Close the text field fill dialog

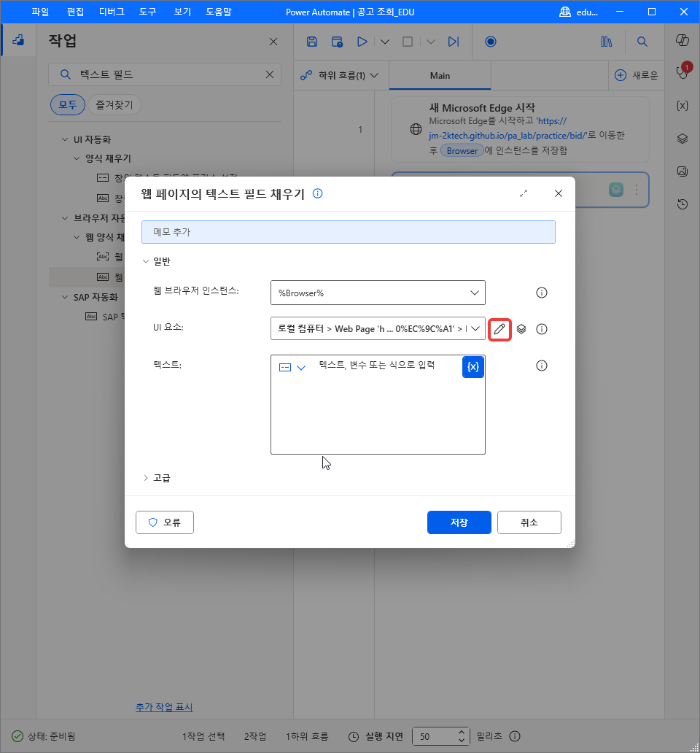click(x=559, y=193)
